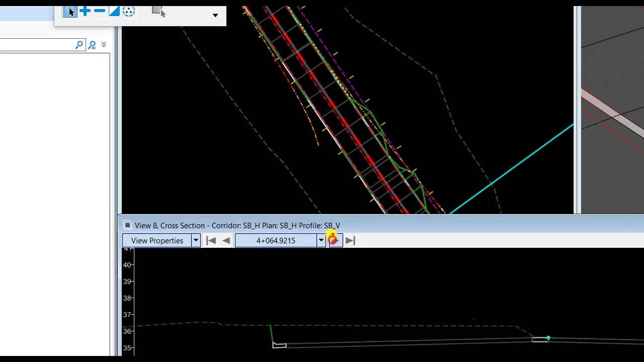Click the View 8 window control icon

coord(128,225)
